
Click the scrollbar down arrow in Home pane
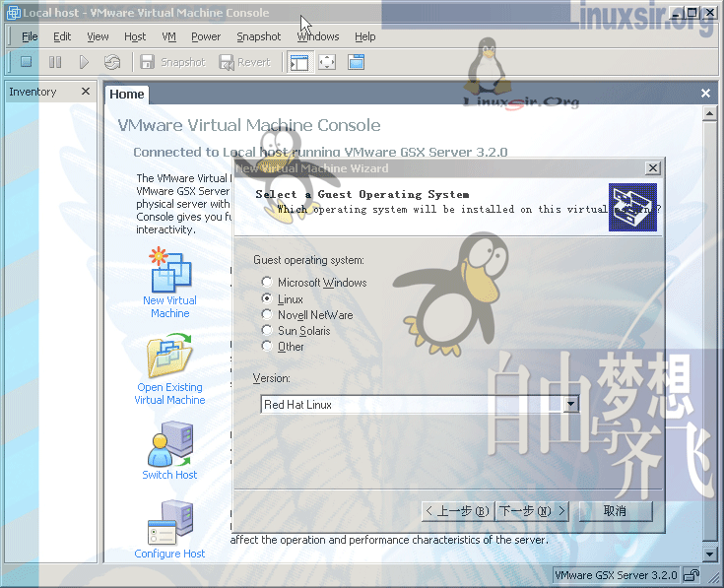point(709,554)
